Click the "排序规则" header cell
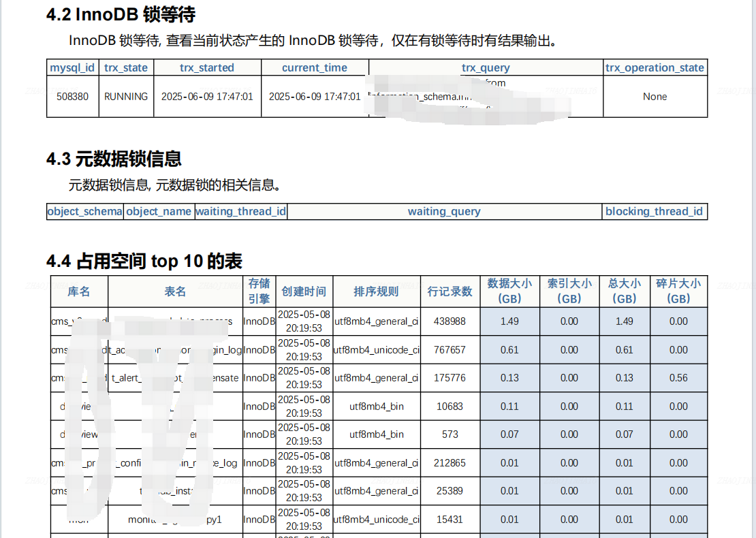Image resolution: width=756 pixels, height=538 pixels. (376, 291)
